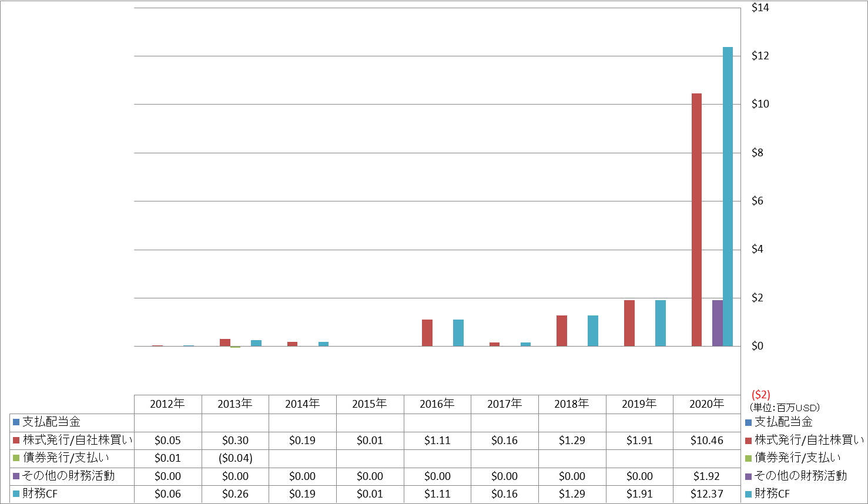Click the 2014年 column header
Viewport: 868px width, 504px height.
[303, 404]
